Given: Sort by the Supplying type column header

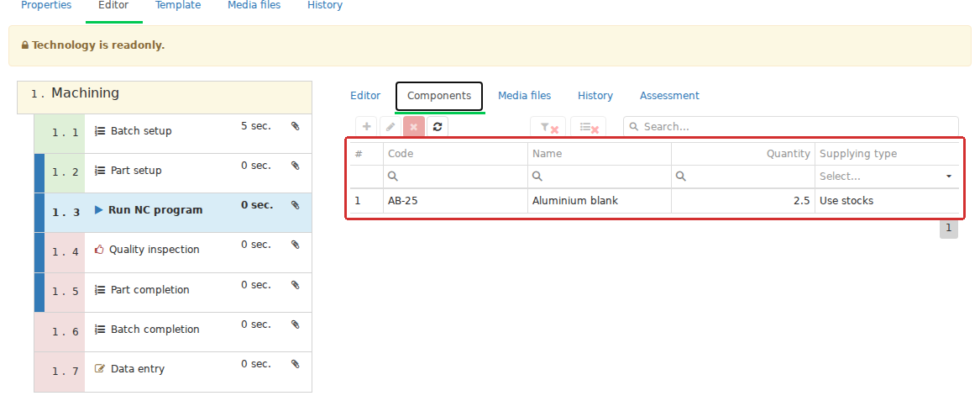Looking at the screenshot, I should [886, 153].
